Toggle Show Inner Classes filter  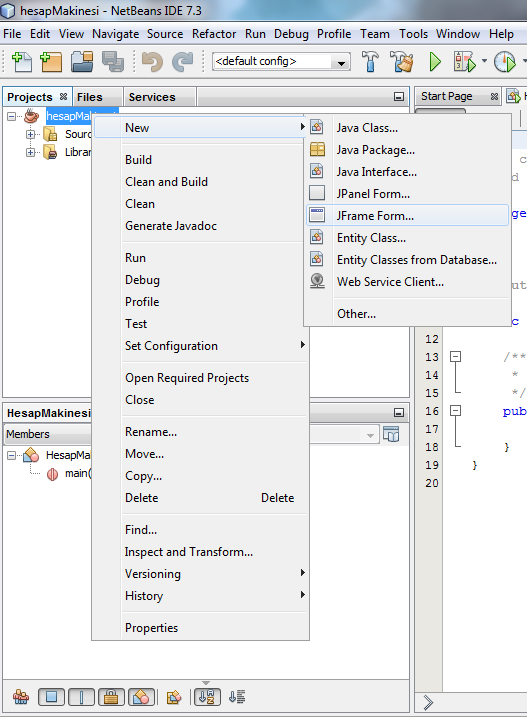[x=141, y=697]
